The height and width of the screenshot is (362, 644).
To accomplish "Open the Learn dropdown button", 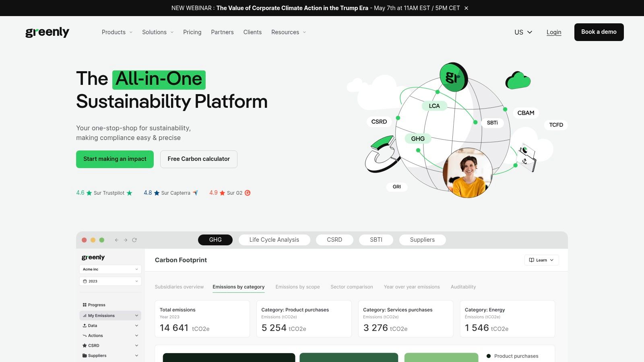I will pos(541,260).
